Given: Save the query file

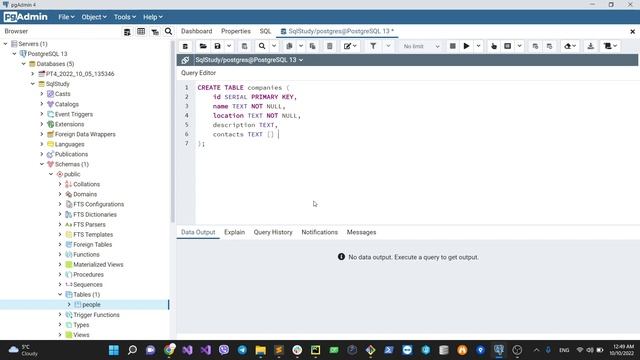Looking at the screenshot, I should [218, 46].
